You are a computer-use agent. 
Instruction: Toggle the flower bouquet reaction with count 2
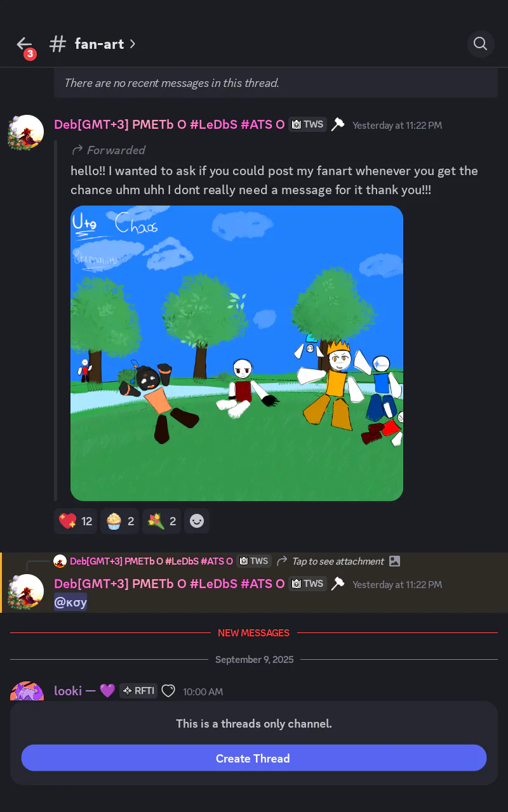tap(162, 521)
